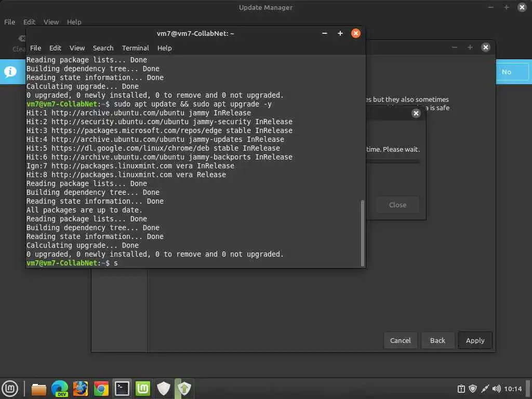Open the Terminal menu in the terminal menubar
Image resolution: width=532 pixels, height=399 pixels.
tap(136, 48)
